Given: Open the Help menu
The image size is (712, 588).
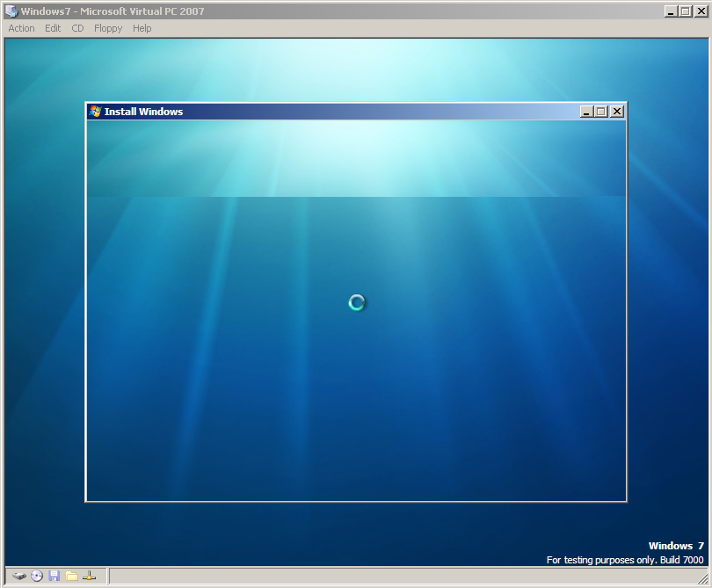Looking at the screenshot, I should tap(142, 28).
